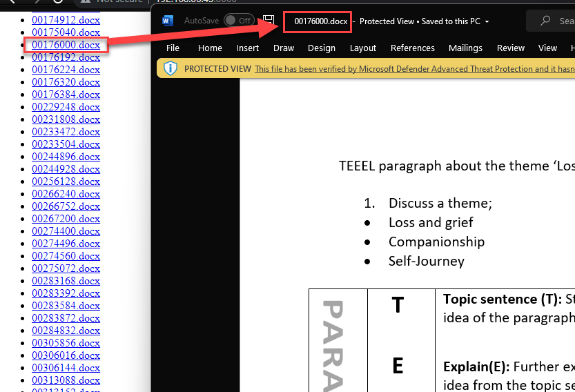
Task: Toggle the AutoSave switch
Action: point(239,21)
